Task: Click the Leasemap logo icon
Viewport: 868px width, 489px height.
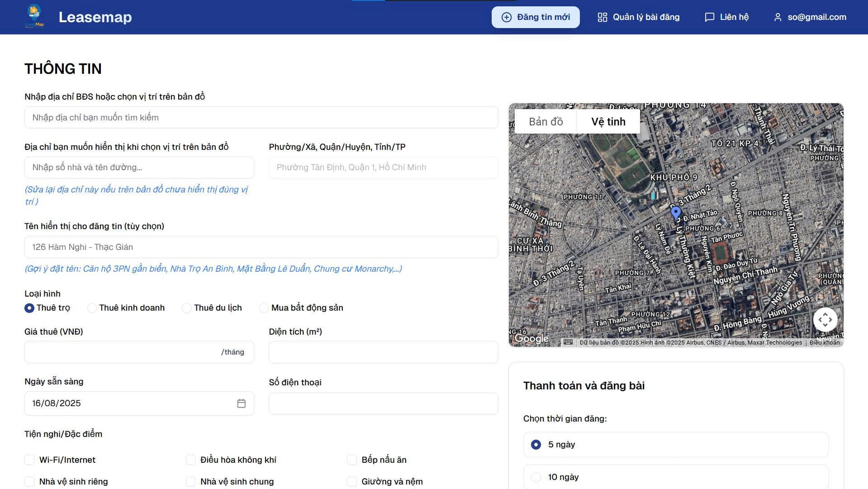Action: [x=34, y=17]
